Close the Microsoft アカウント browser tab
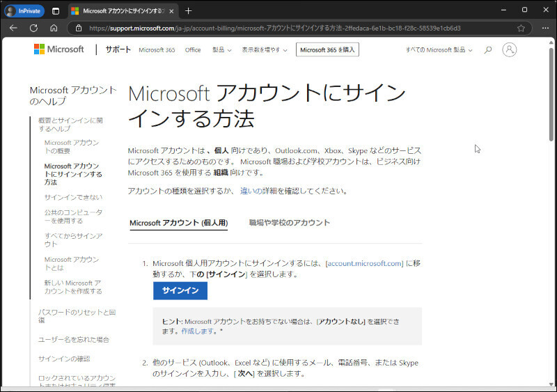Viewport: 557px width, 392px height. [x=171, y=11]
